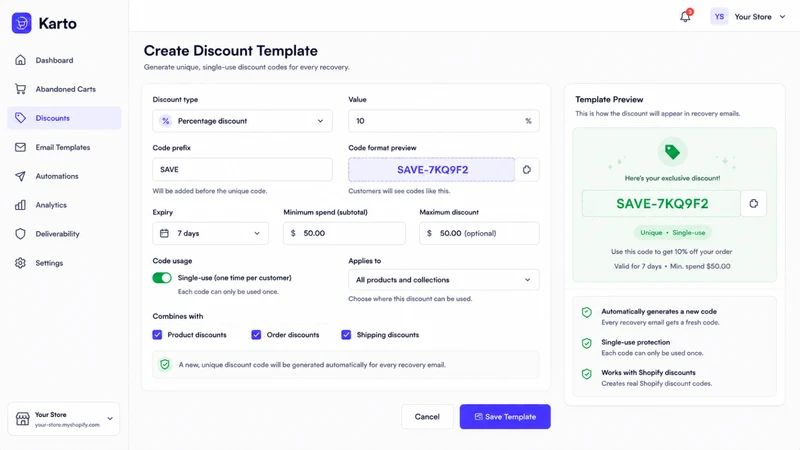Open Settings in sidebar

click(x=64, y=263)
